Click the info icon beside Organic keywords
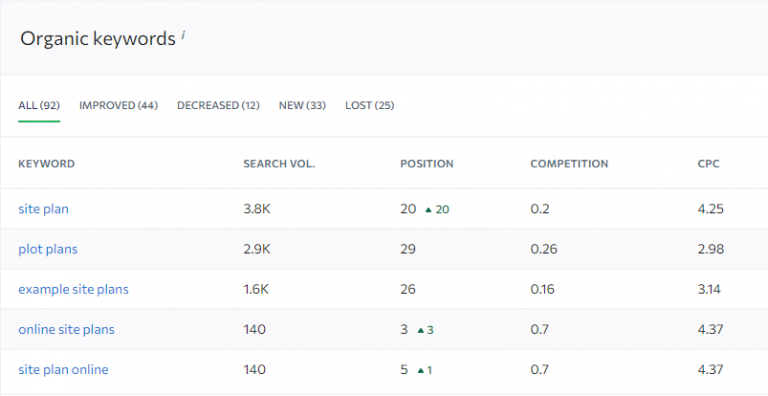Image resolution: width=768 pixels, height=396 pixels. [x=183, y=35]
